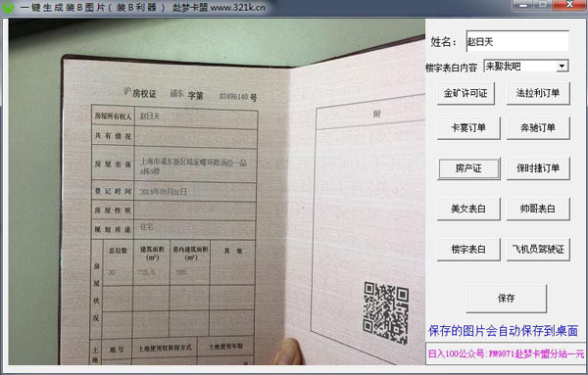588x375 pixels.
Task: Click the green app icon in title bar
Action: coord(8,8)
